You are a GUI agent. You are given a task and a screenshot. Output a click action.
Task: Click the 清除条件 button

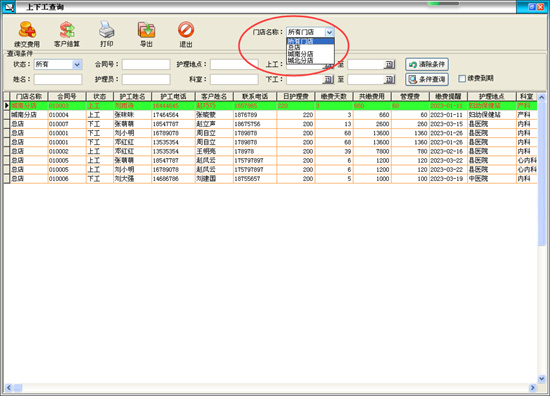pos(427,64)
